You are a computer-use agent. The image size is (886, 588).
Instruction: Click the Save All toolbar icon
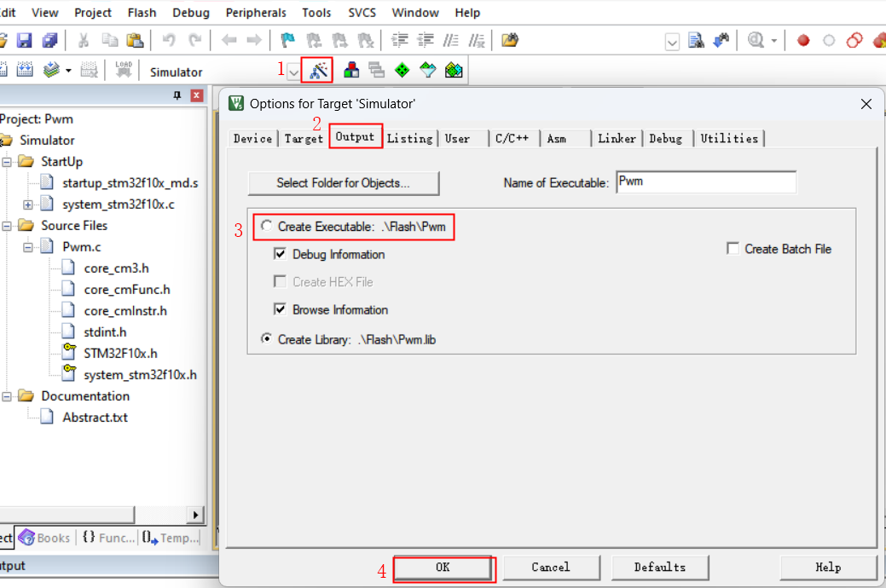[49, 40]
